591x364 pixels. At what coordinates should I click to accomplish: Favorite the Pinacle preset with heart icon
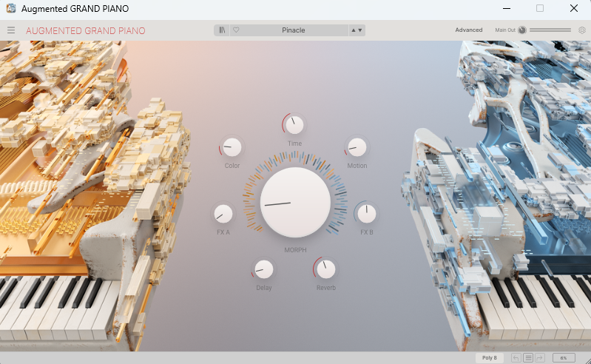click(236, 30)
